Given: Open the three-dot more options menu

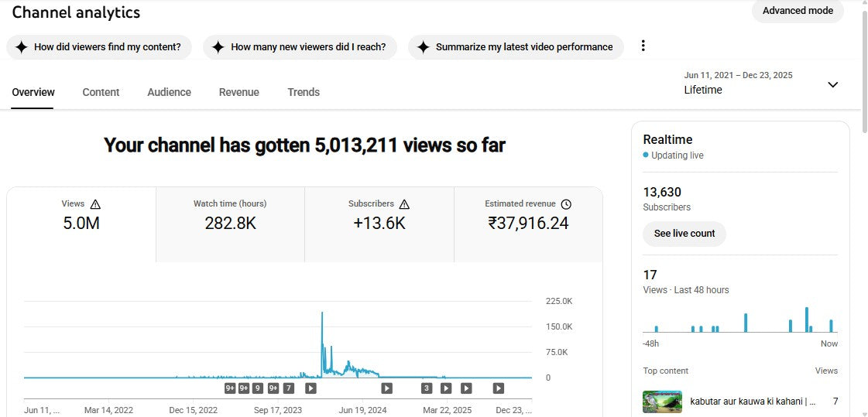Looking at the screenshot, I should coord(643,46).
